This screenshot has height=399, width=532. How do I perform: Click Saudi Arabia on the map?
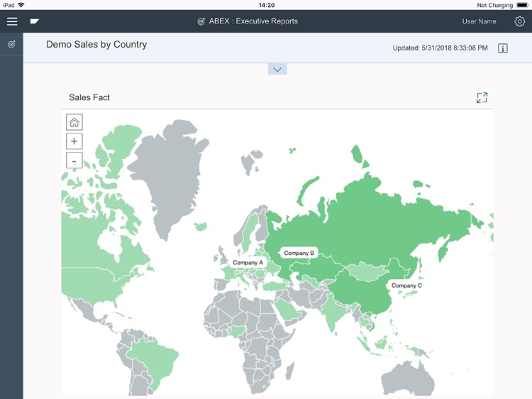[x=288, y=310]
